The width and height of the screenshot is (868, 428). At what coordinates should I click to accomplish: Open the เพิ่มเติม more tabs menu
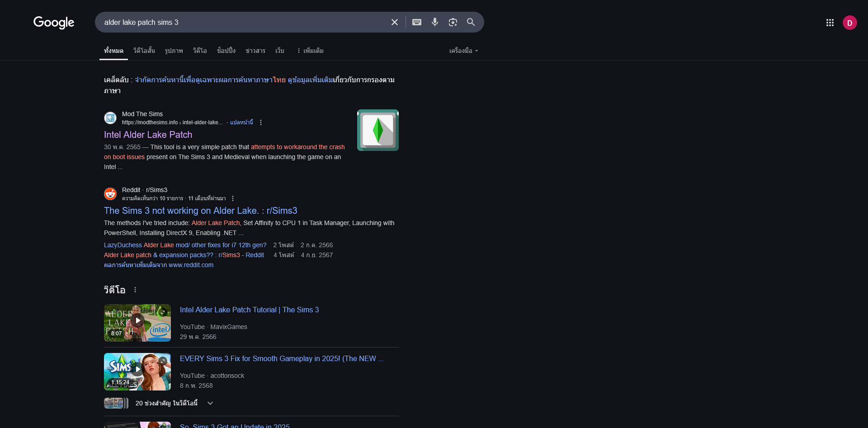[x=310, y=51]
